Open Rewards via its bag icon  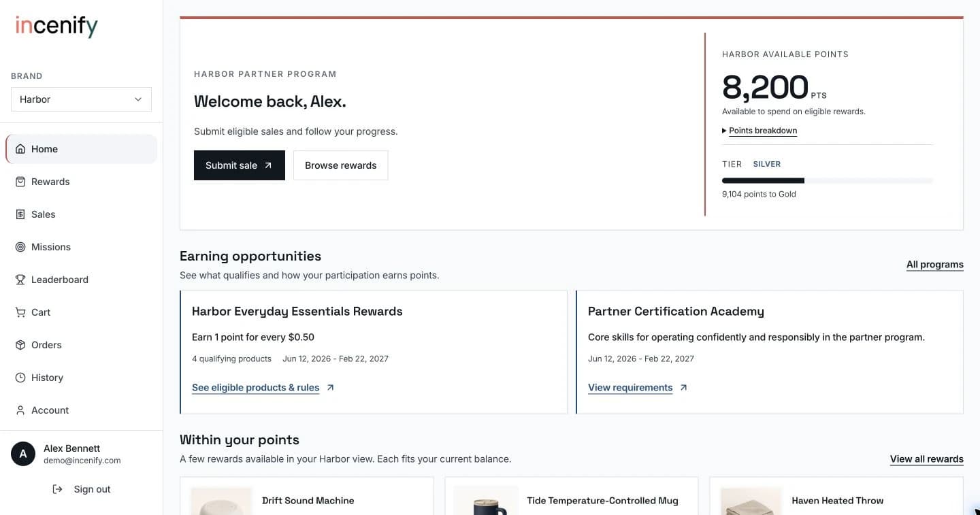pyautogui.click(x=20, y=182)
